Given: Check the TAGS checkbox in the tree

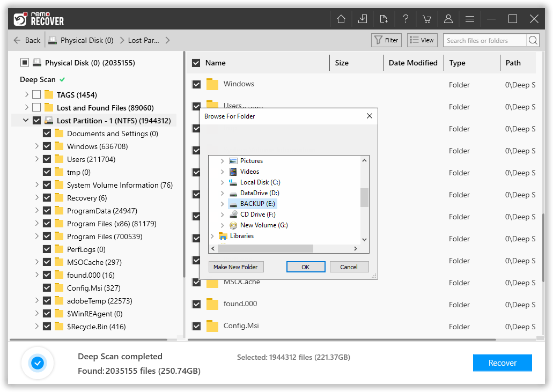Looking at the screenshot, I should 36,94.
